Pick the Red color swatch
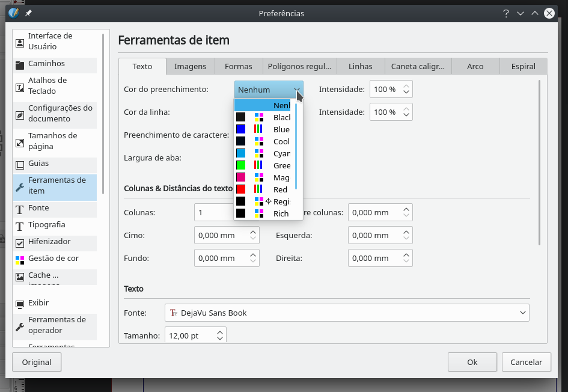568x392 pixels. click(241, 189)
